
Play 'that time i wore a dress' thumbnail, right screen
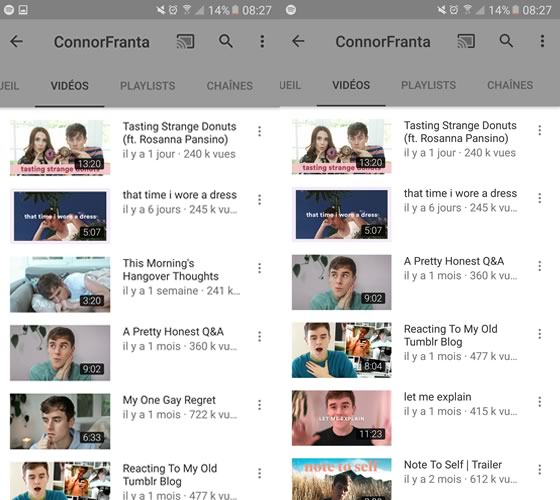click(341, 214)
